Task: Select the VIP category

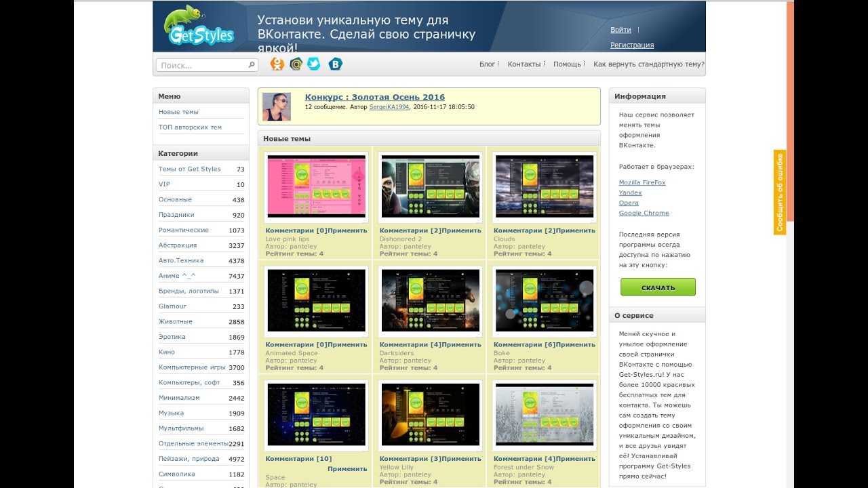Action: coord(164,184)
